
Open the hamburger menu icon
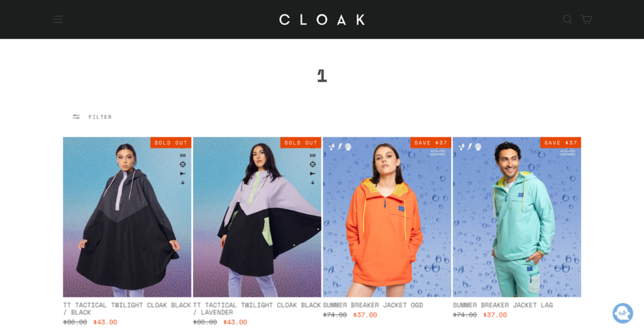coord(58,19)
